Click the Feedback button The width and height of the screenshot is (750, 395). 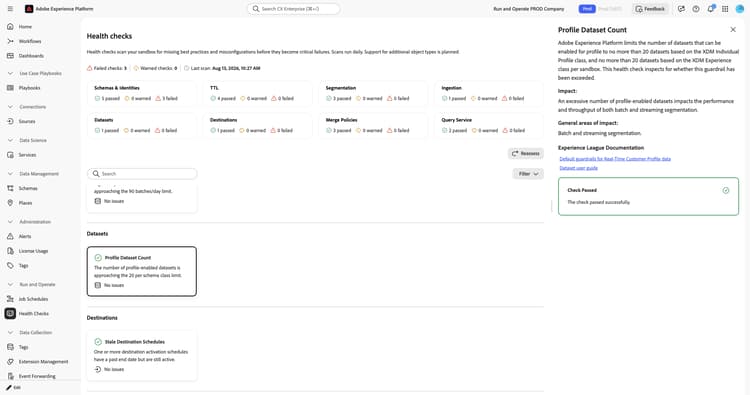click(651, 9)
